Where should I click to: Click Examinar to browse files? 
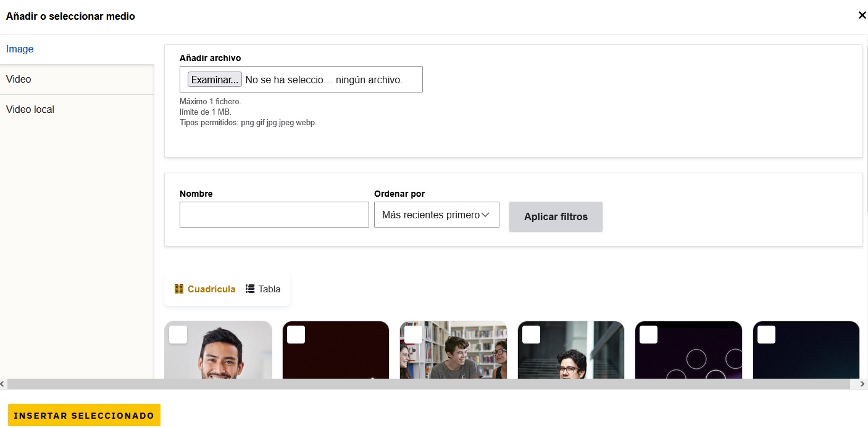tap(215, 80)
